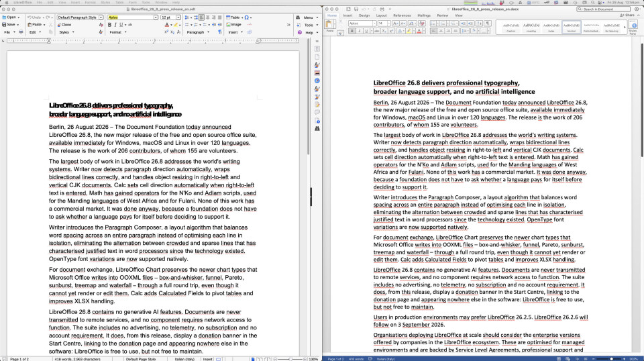Click Word save icon in title bar
This screenshot has height=361, width=644.
tap(356, 9)
